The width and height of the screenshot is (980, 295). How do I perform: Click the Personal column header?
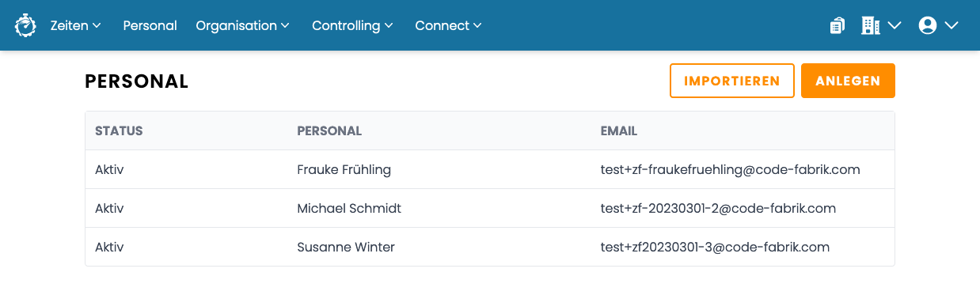pos(329,131)
